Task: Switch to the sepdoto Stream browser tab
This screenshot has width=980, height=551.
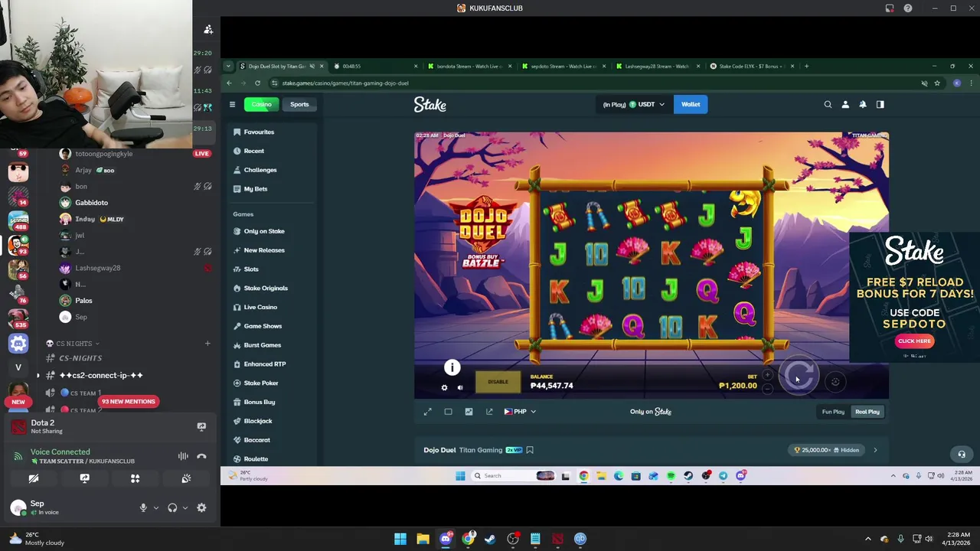Action: (563, 67)
